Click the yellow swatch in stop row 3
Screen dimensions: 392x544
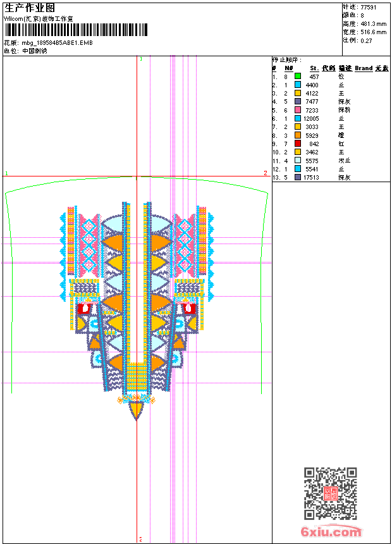click(x=298, y=93)
